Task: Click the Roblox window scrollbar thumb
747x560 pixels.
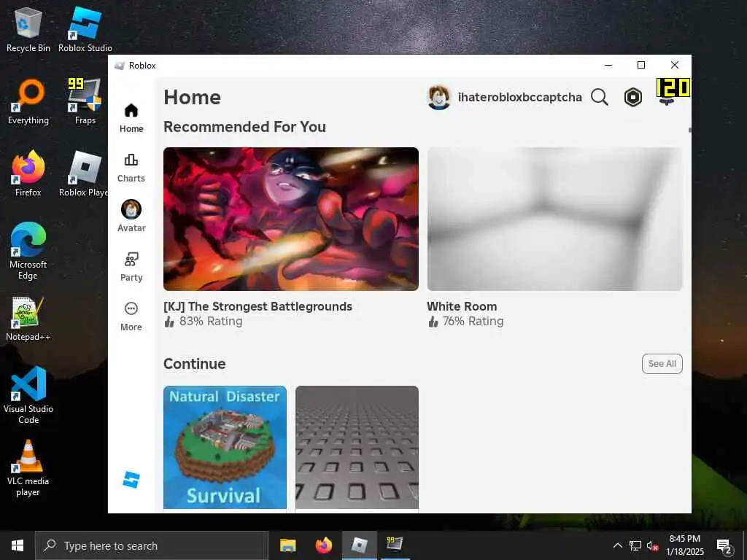Action: (x=689, y=130)
